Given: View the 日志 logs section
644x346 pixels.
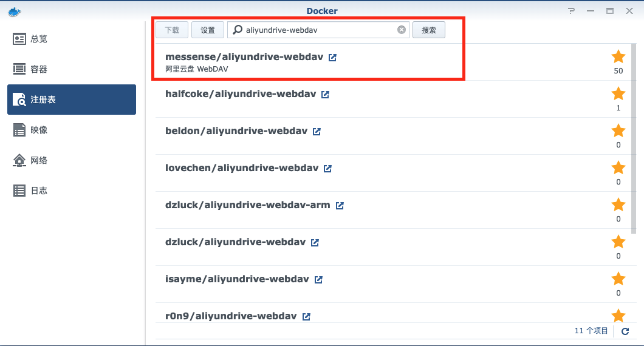Looking at the screenshot, I should (x=72, y=191).
